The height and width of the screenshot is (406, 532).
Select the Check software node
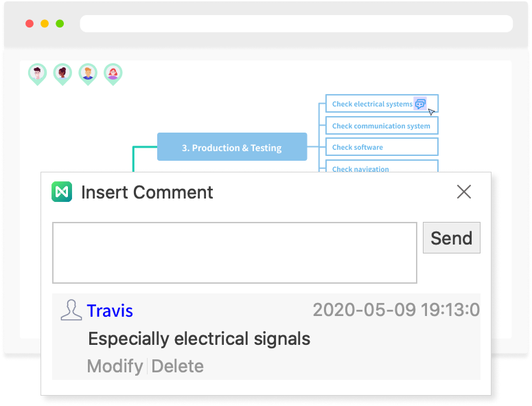381,147
